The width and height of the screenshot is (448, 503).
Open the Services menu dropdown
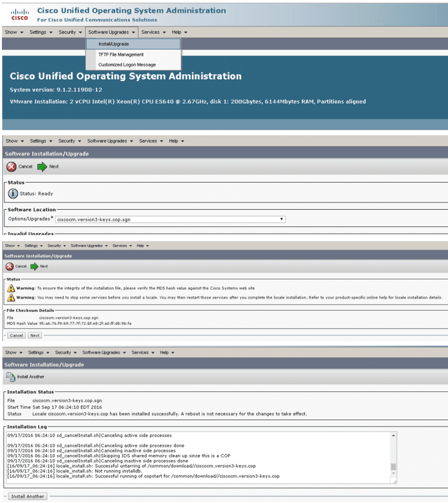[x=154, y=32]
